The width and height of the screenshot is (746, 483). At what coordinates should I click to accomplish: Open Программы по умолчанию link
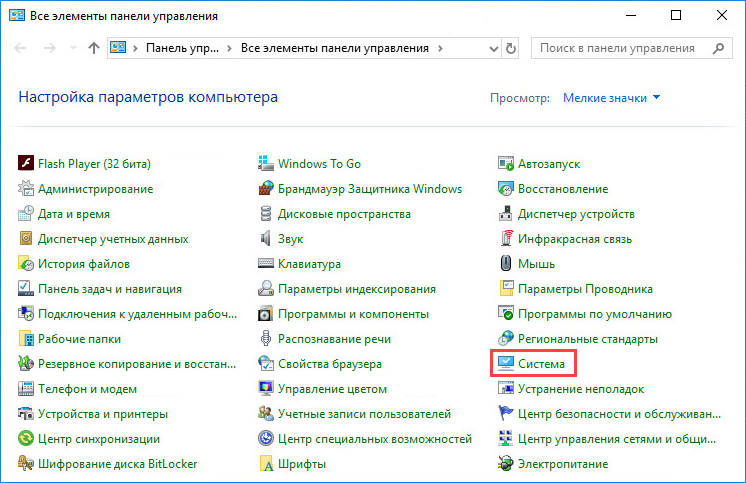(x=595, y=314)
